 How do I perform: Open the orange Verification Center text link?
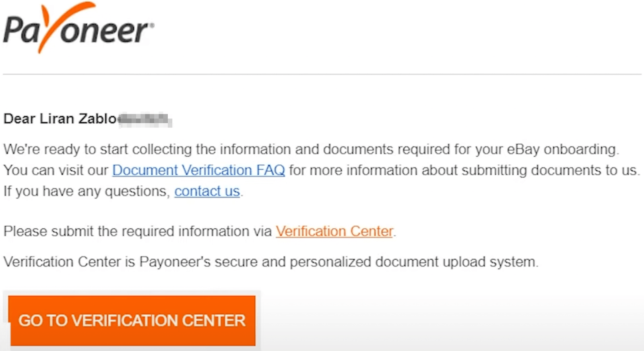334,231
